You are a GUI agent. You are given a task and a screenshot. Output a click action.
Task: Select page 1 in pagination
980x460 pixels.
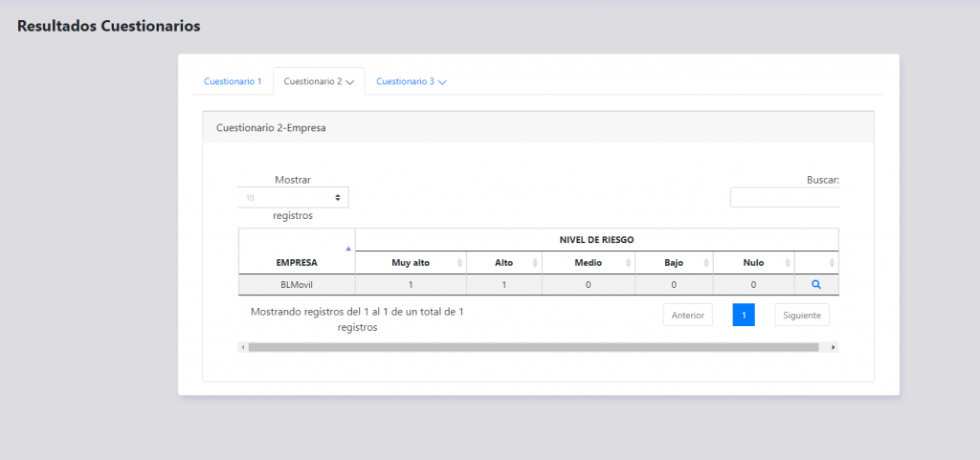coord(744,315)
